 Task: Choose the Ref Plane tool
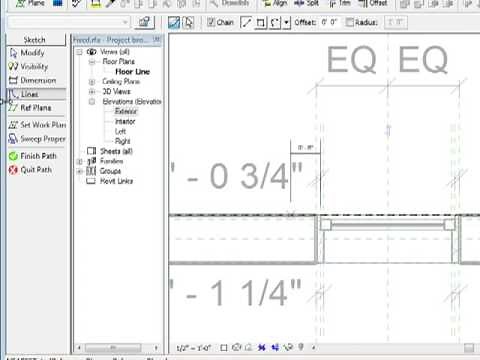coord(30,108)
